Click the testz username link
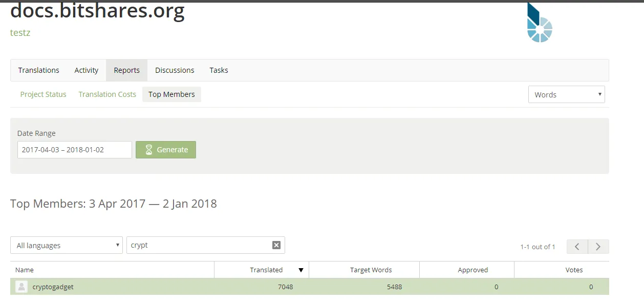 [x=20, y=32]
